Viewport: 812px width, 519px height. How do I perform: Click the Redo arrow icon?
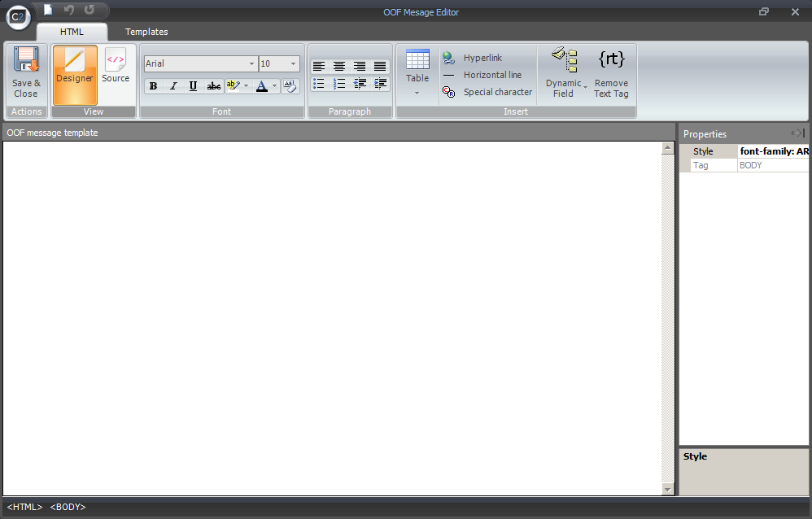[x=89, y=9]
